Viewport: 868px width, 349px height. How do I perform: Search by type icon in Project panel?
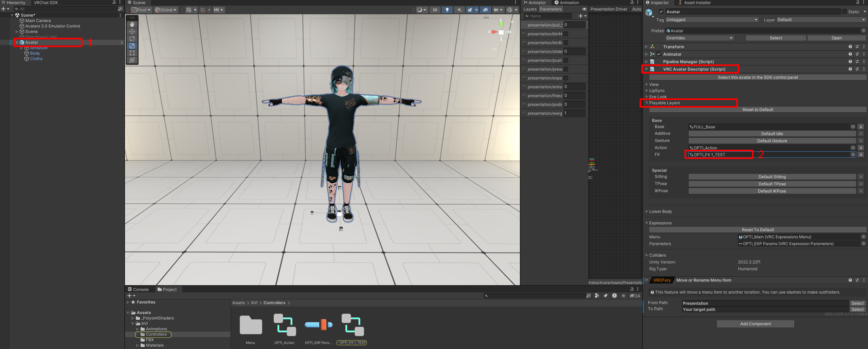[x=597, y=296]
